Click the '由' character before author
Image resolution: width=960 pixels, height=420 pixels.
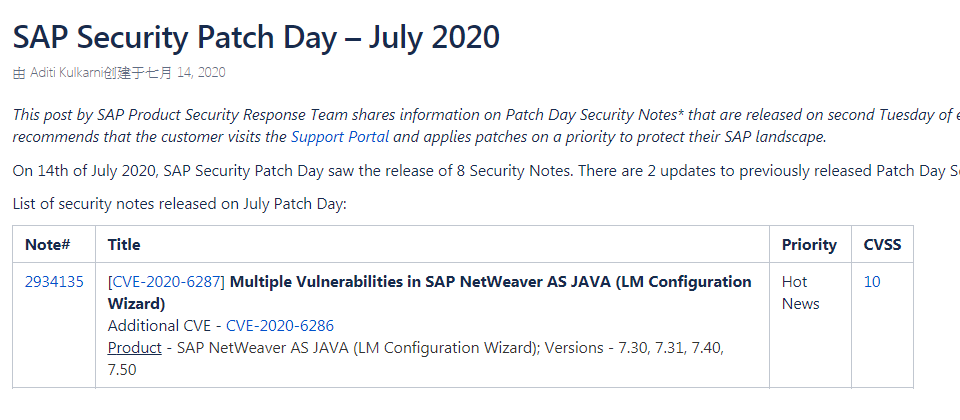tap(19, 73)
